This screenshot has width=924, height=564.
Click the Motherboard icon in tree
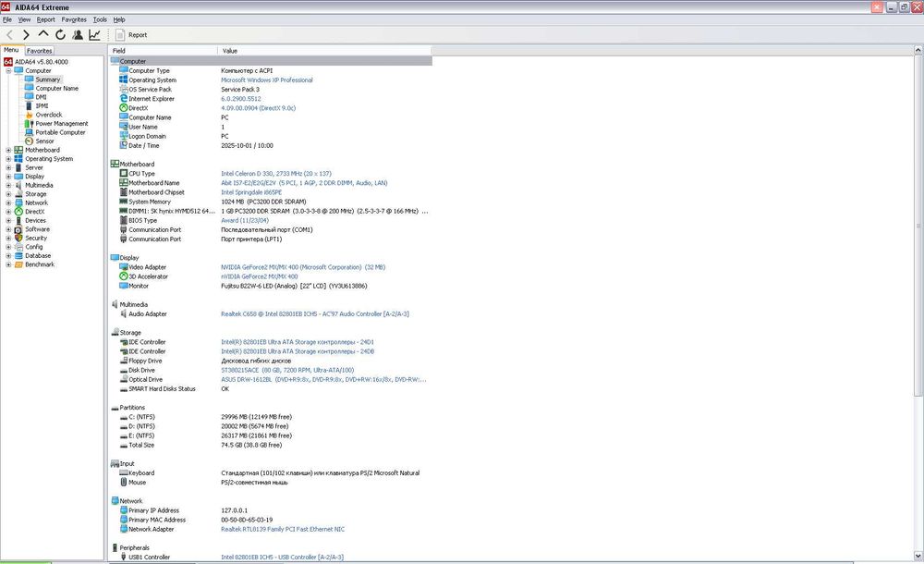pos(18,150)
